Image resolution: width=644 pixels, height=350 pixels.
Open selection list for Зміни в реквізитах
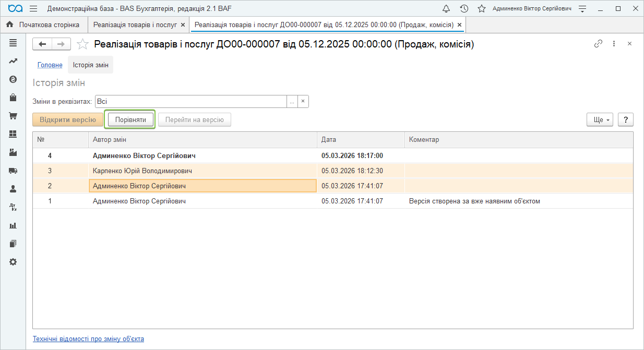(292, 102)
